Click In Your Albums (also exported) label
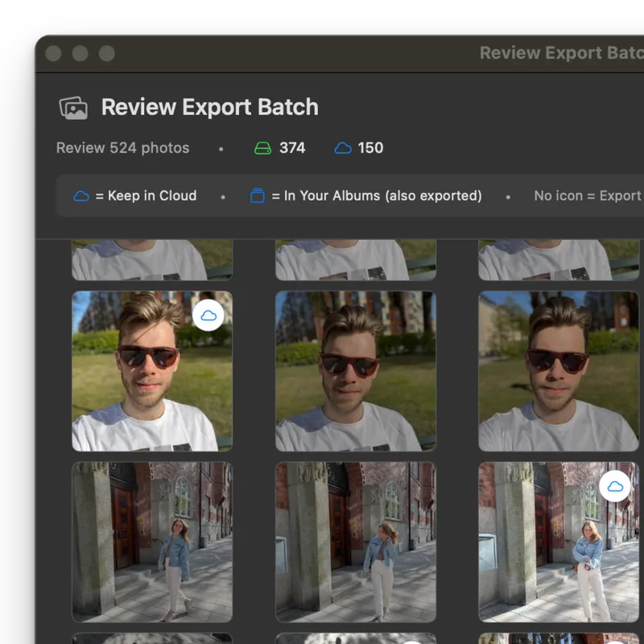This screenshot has height=644, width=644. click(377, 196)
